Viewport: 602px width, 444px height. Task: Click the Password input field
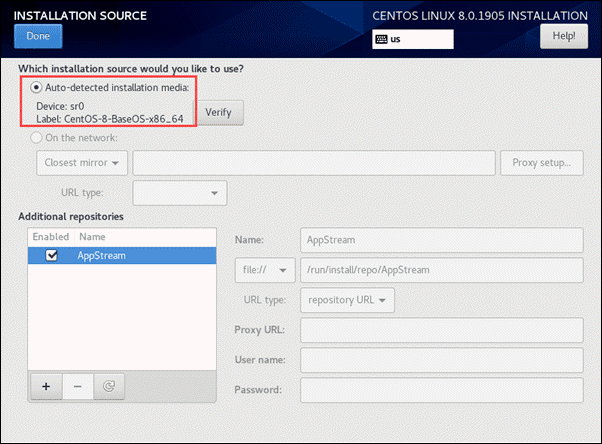(x=442, y=390)
